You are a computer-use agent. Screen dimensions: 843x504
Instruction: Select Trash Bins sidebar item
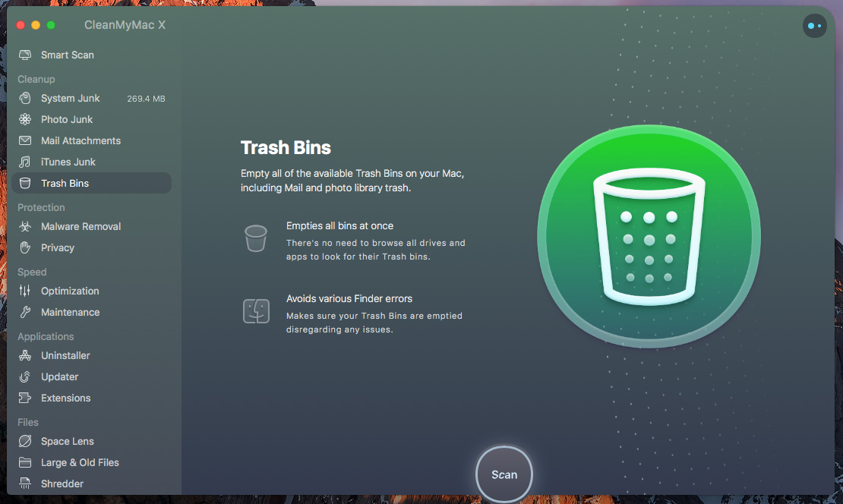[91, 183]
